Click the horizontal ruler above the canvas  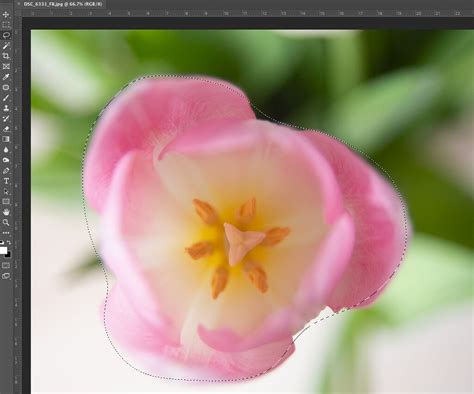pos(248,13)
